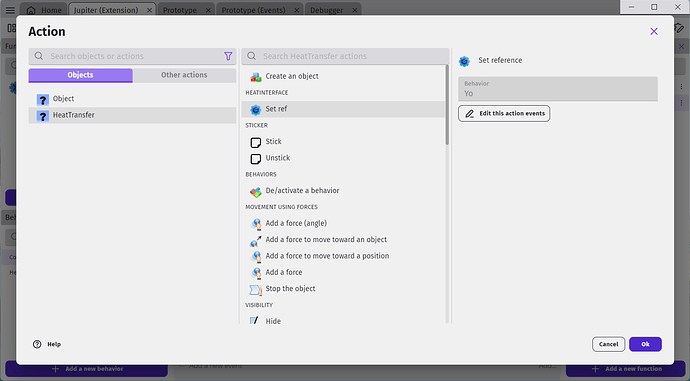The width and height of the screenshot is (690, 381).
Task: Click the pencil icon on Edit events button
Action: click(x=470, y=114)
